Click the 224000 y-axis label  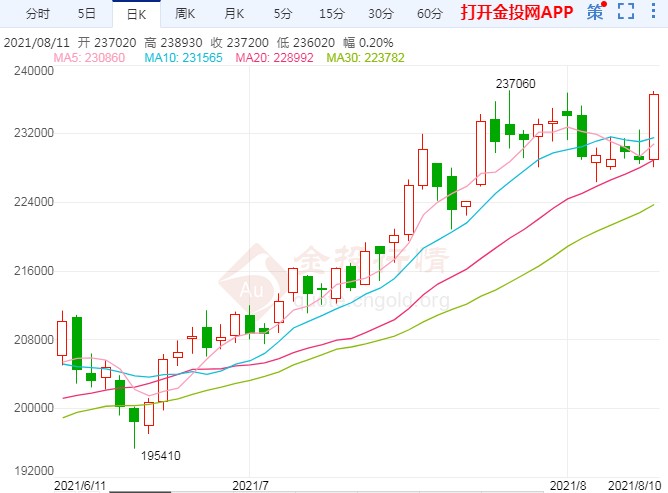(34, 202)
